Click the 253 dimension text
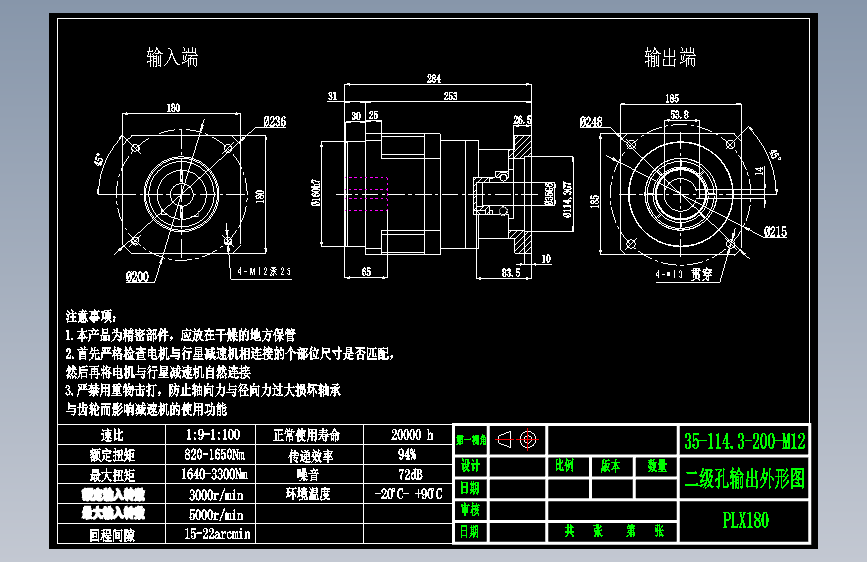This screenshot has height=562, width=867. coord(451,96)
